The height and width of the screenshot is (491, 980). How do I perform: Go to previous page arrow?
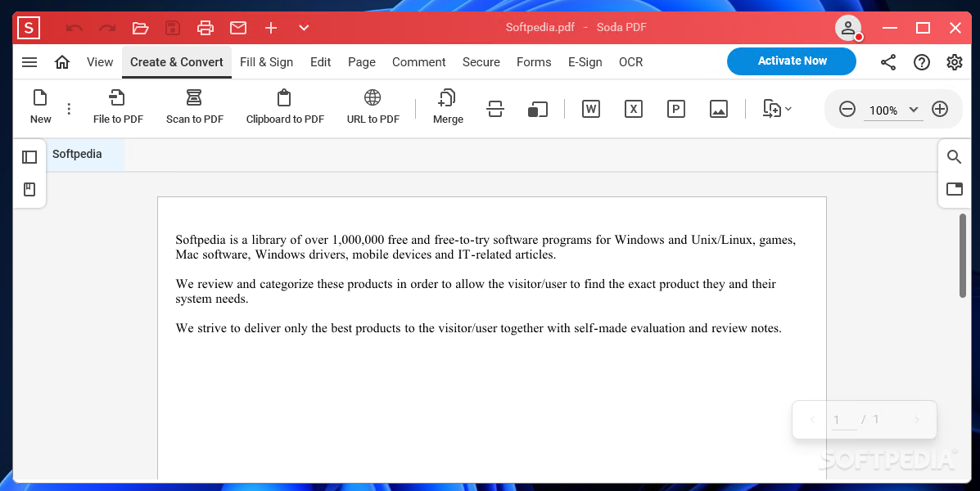[812, 420]
